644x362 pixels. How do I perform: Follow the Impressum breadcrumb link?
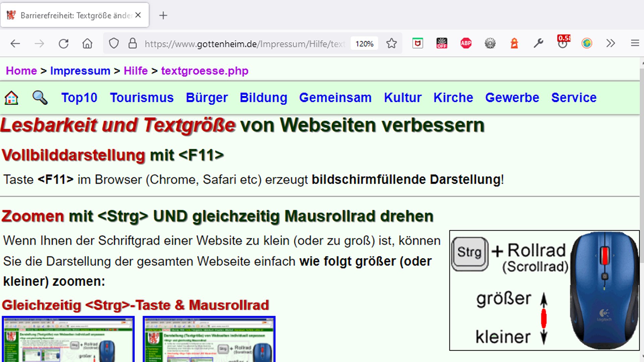tap(80, 71)
